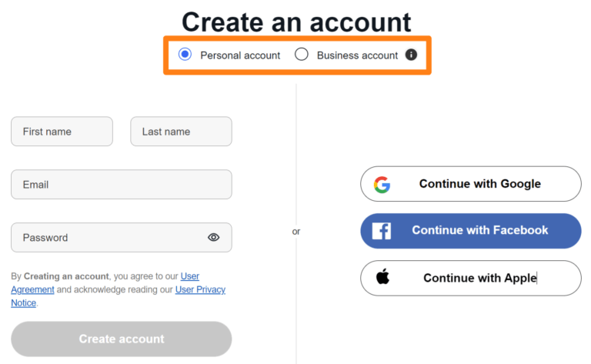The image size is (591, 364).
Task: Click the "Create an account" heading
Action: (x=296, y=22)
